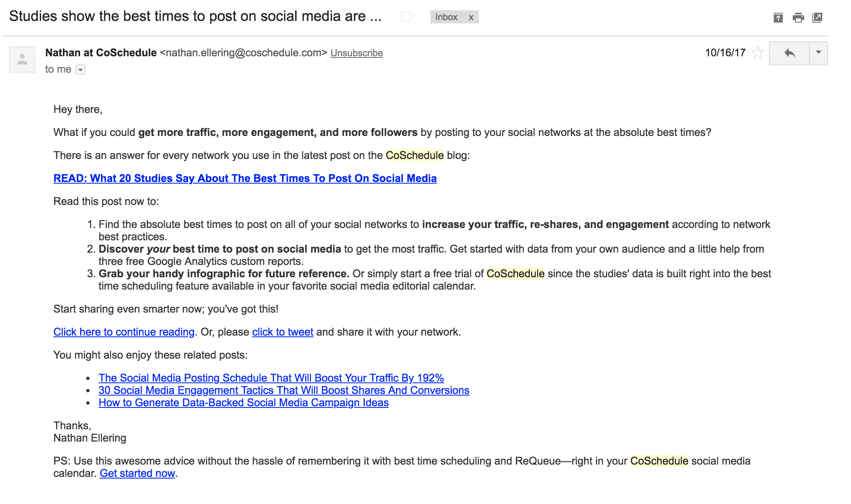Click Get started now link
This screenshot has width=851, height=504.
click(138, 473)
